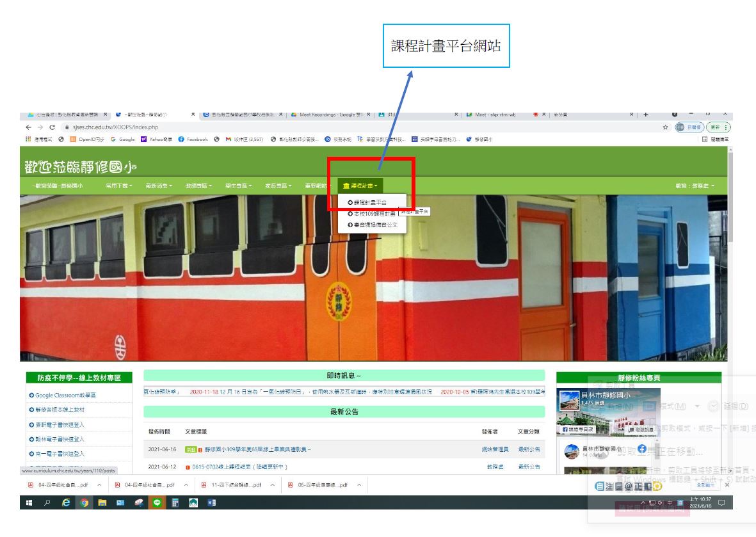Collapse the 課程計畫 nav dropdown

[360, 186]
